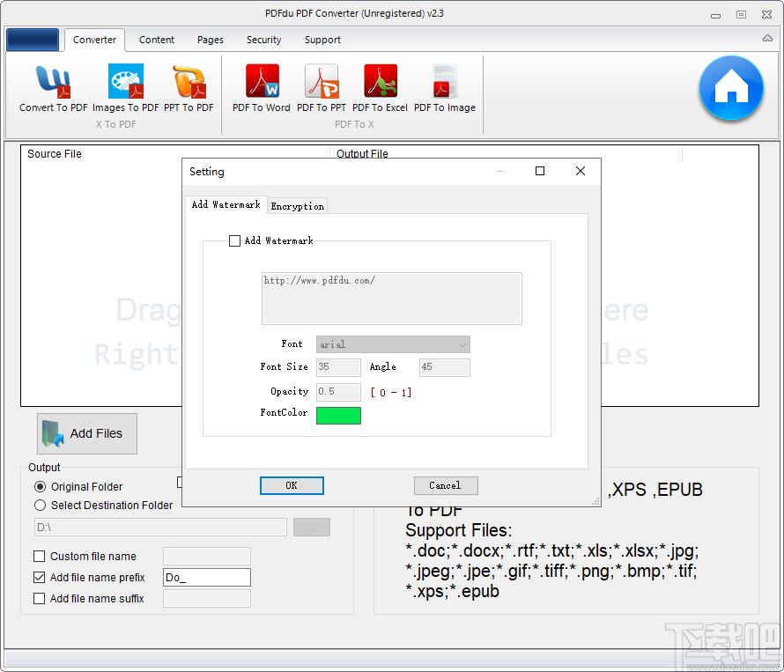The image size is (784, 672).
Task: Close the Setting dialog
Action: [580, 171]
